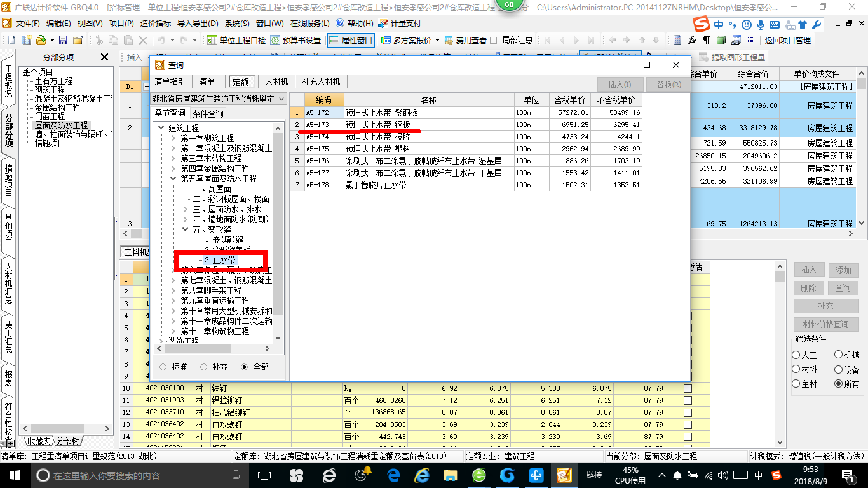Open 预算书设置 settings

pyautogui.click(x=295, y=40)
